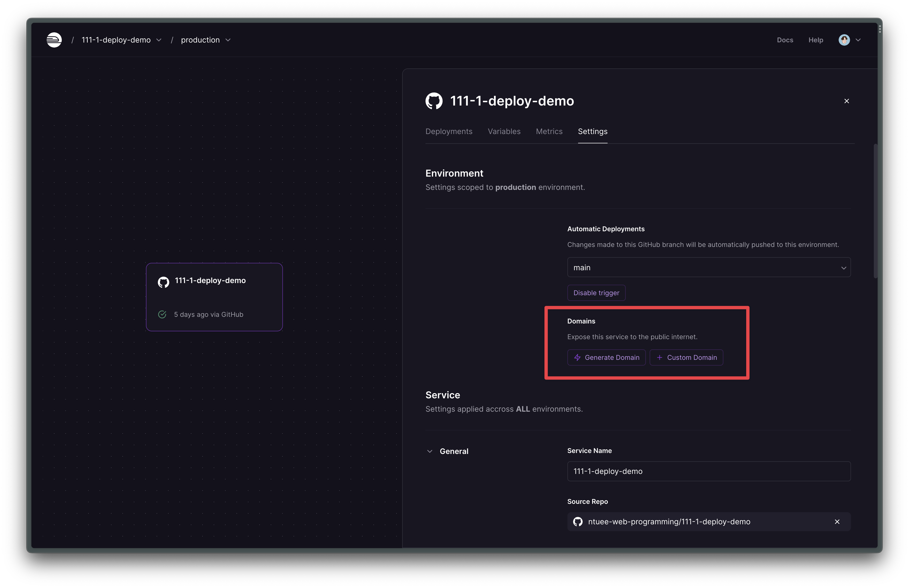Open the main branch dropdown
The width and height of the screenshot is (909, 588).
(x=709, y=267)
